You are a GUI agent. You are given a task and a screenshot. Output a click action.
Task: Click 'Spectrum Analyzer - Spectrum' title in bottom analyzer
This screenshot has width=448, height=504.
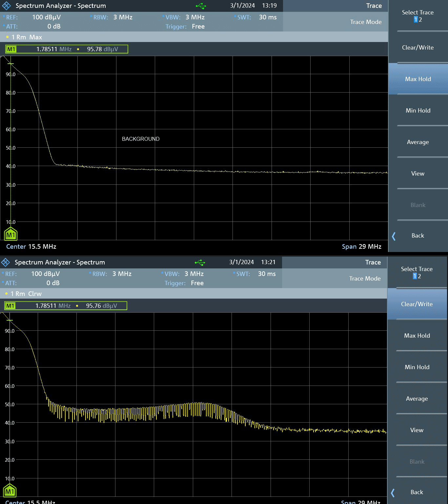(x=60, y=262)
